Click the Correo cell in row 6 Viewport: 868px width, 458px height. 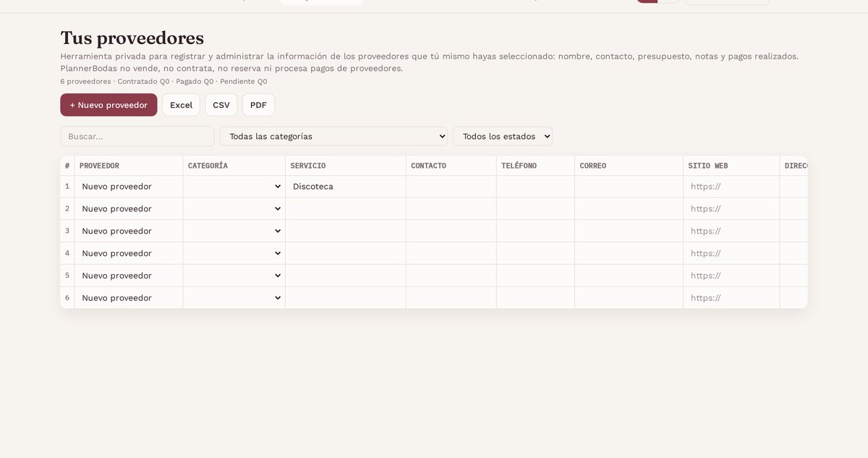(629, 298)
